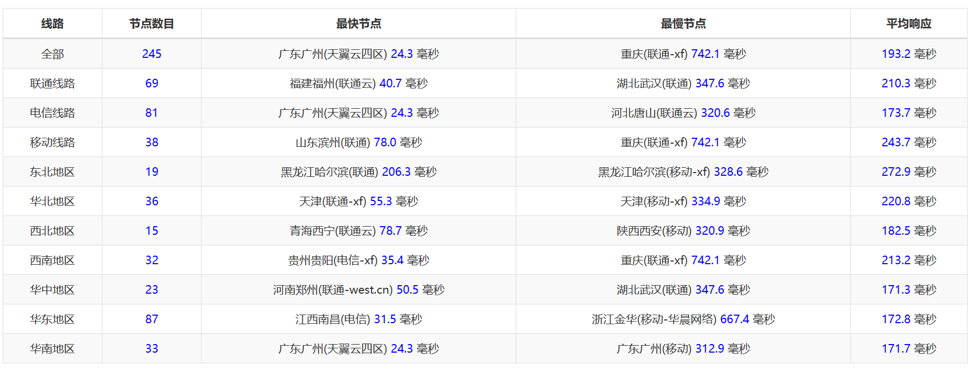Click 贵州贵阳(电信-xf) 35.4 毫秒 cell
This screenshot has width=980, height=373.
(x=359, y=260)
